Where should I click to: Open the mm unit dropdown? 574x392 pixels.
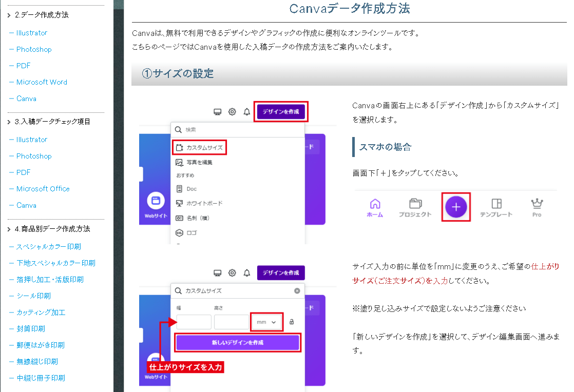(266, 322)
